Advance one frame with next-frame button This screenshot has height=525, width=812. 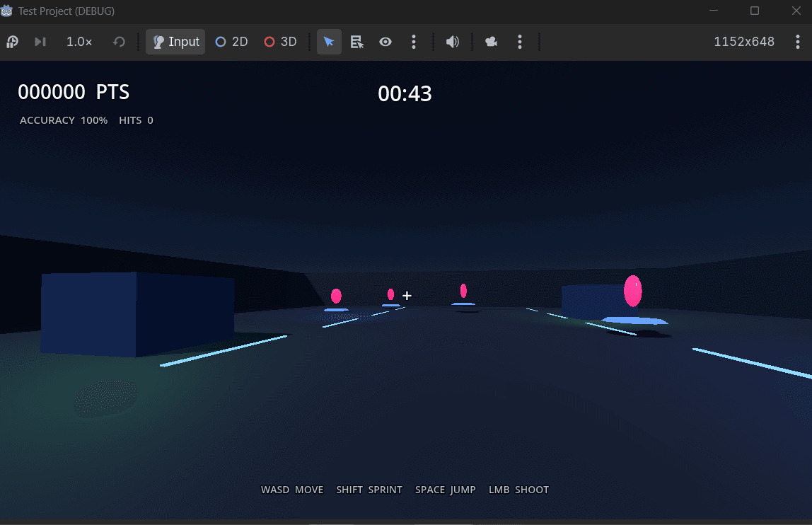tap(40, 42)
